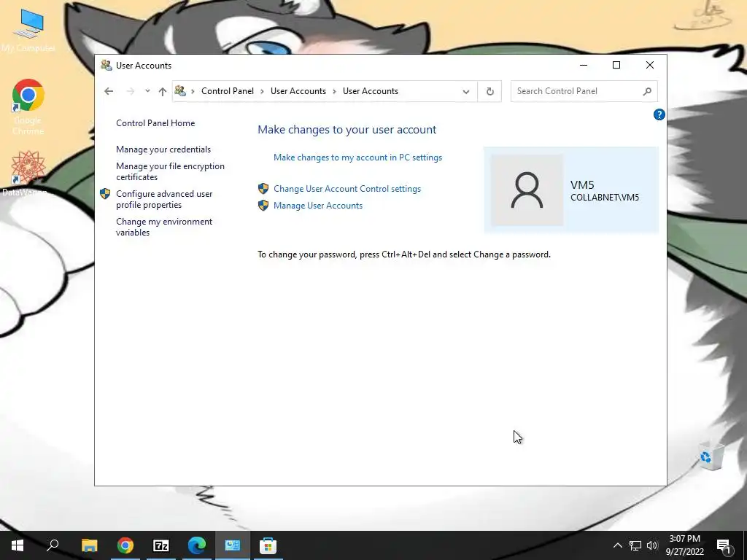The image size is (747, 560).
Task: Open Make changes to my account in PC settings
Action: [x=357, y=157]
